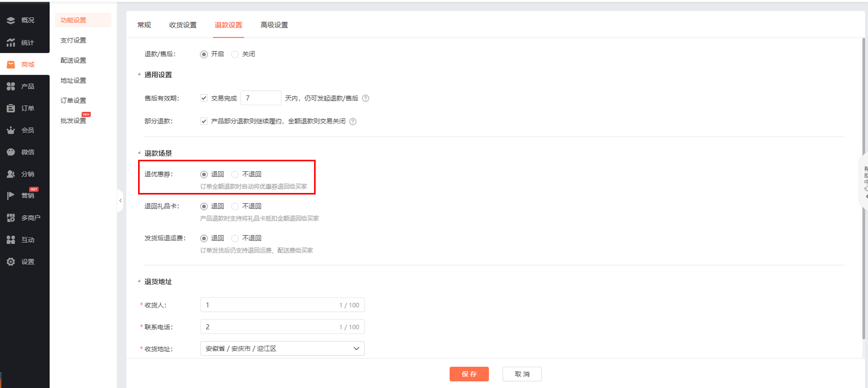Select 不退回 for 退优惠券
This screenshot has width=868, height=388.
tap(235, 174)
